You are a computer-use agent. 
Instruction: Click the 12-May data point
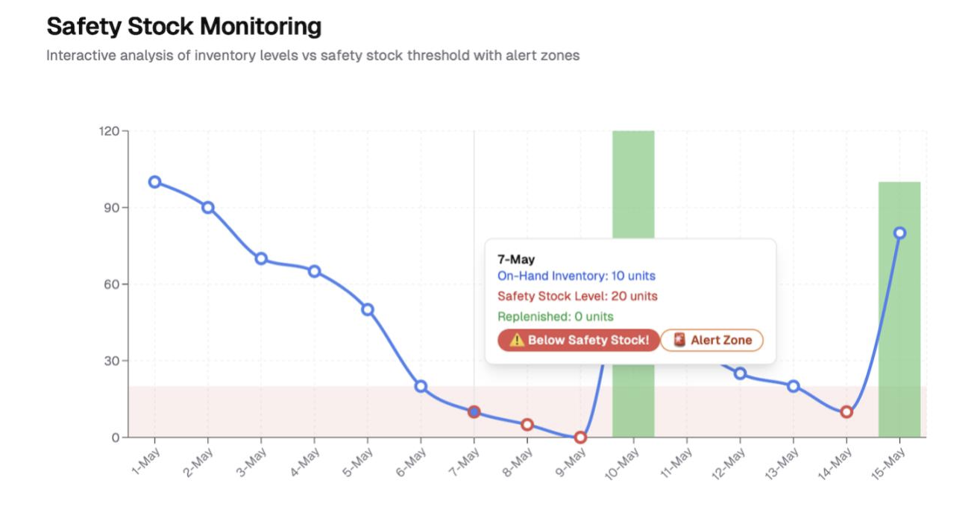tap(740, 373)
